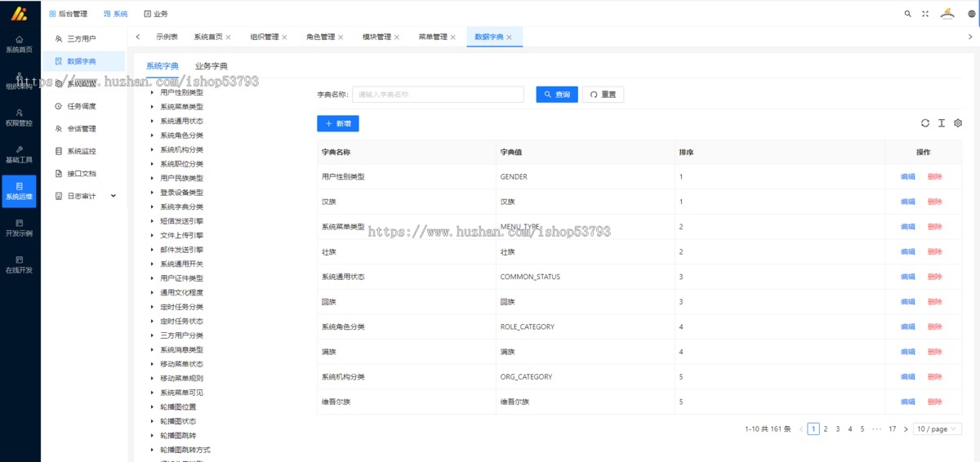The height and width of the screenshot is (462, 980).
Task: Close the 菜单管理 tab
Action: click(x=453, y=37)
